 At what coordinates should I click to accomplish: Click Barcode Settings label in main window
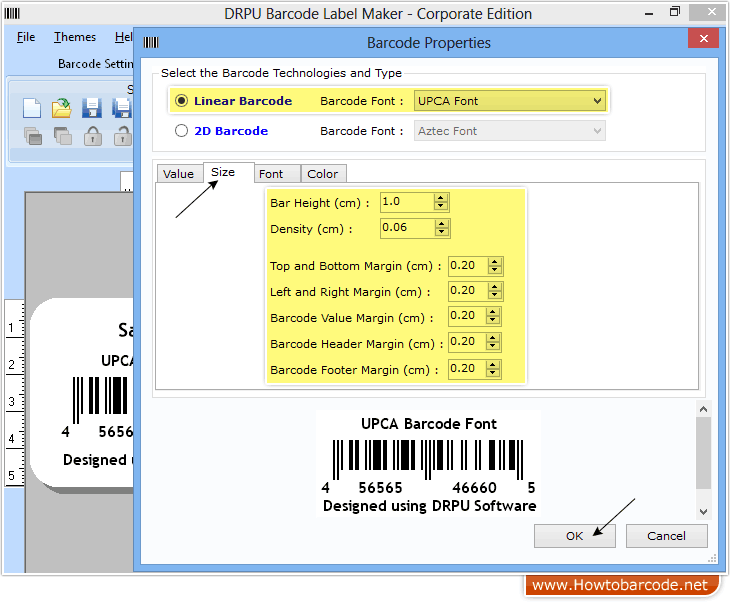coord(95,64)
